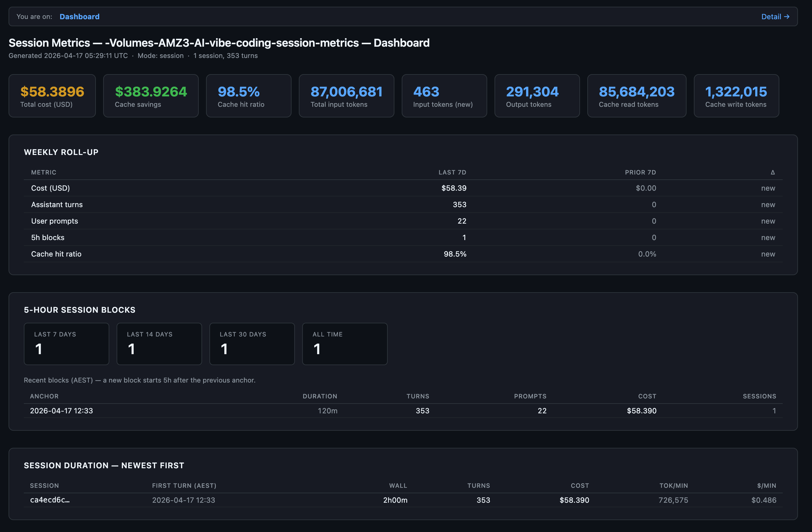Click the Cache savings stat card
This screenshot has height=532, width=812.
tap(151, 96)
